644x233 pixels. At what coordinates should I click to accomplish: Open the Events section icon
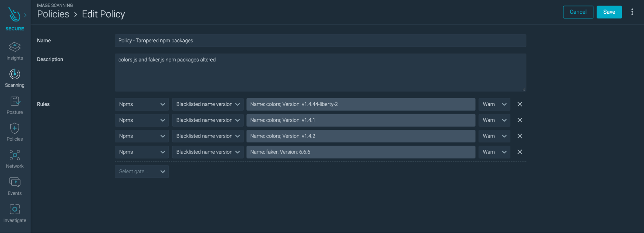click(15, 182)
